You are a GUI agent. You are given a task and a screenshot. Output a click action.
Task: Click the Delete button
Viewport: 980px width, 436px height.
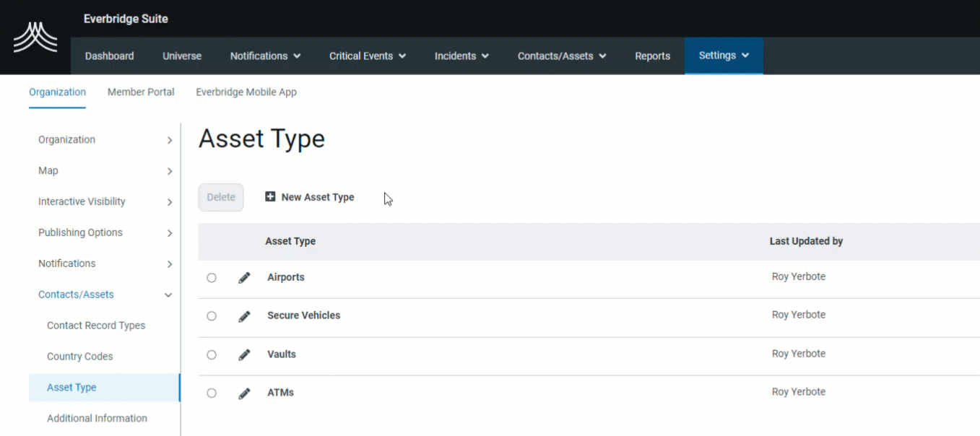point(221,197)
